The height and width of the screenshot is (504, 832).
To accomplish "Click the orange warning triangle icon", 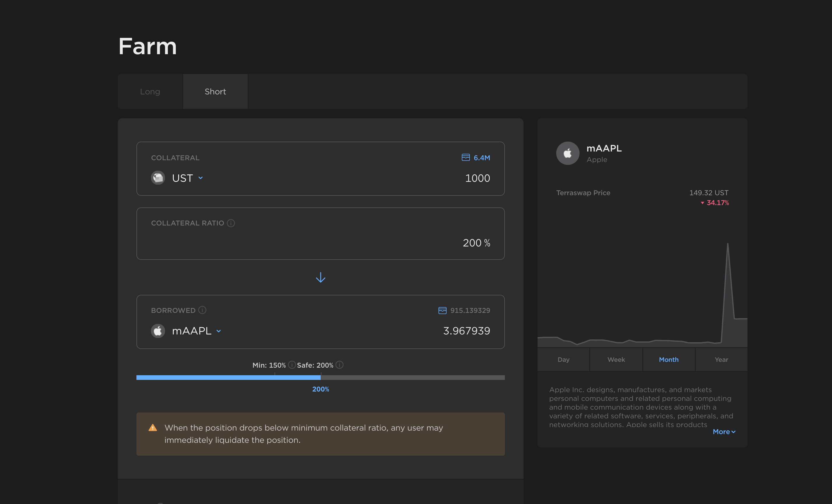I will (153, 428).
